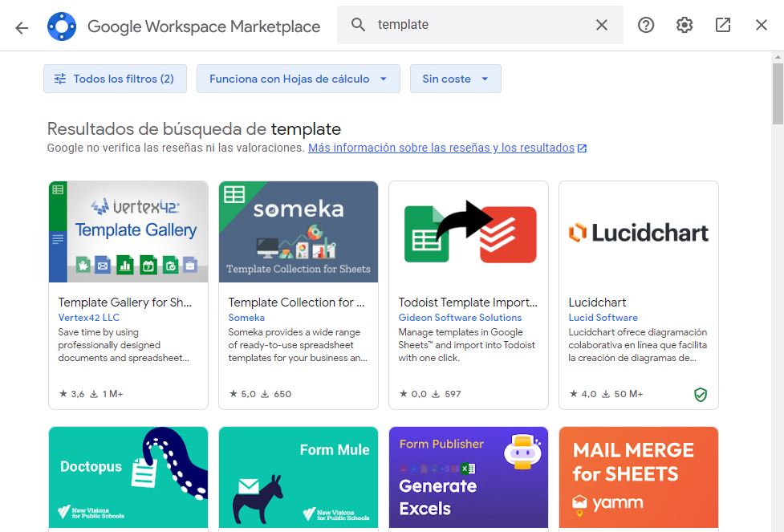Click Someka card description text

coord(298,345)
